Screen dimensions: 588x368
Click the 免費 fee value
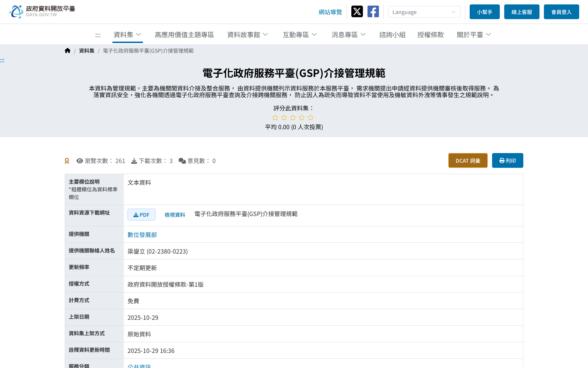pos(133,301)
